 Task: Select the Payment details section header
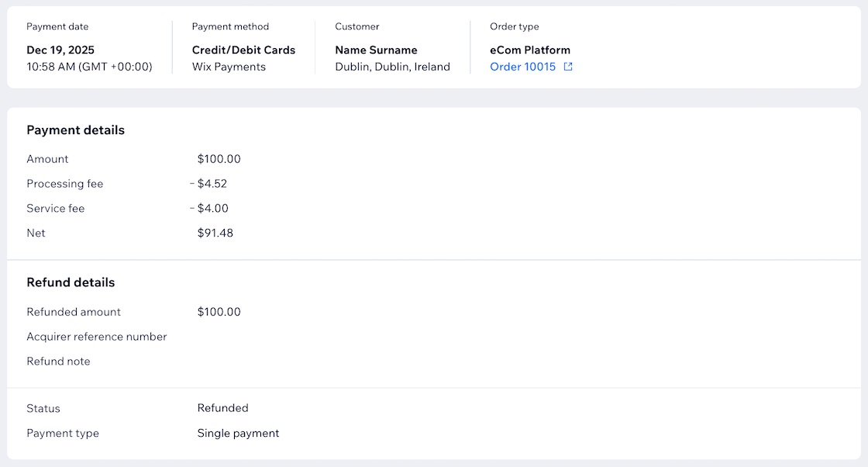[75, 130]
